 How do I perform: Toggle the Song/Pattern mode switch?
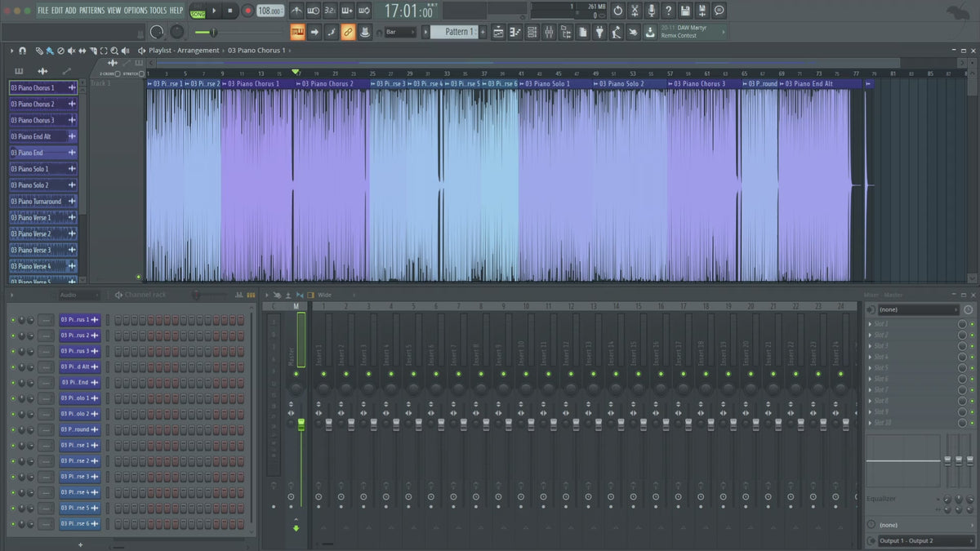click(198, 11)
